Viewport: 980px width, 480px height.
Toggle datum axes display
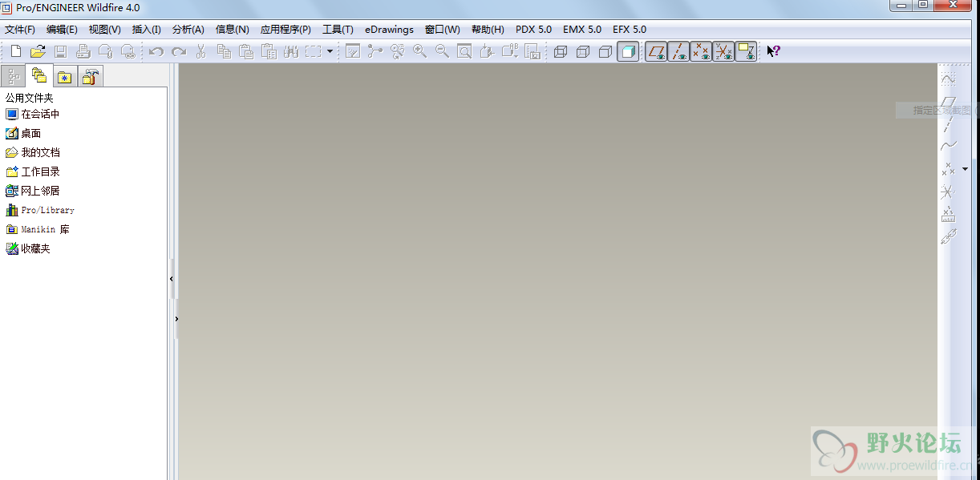click(678, 51)
